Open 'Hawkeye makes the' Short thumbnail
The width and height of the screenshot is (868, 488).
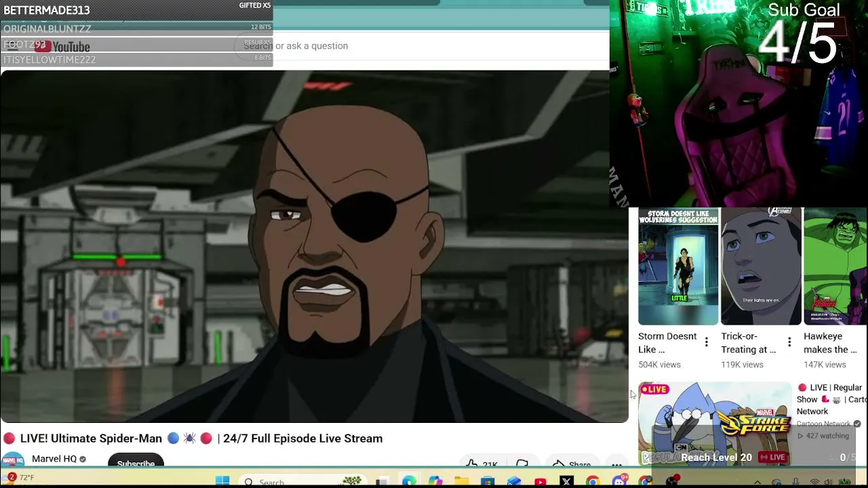pos(835,266)
